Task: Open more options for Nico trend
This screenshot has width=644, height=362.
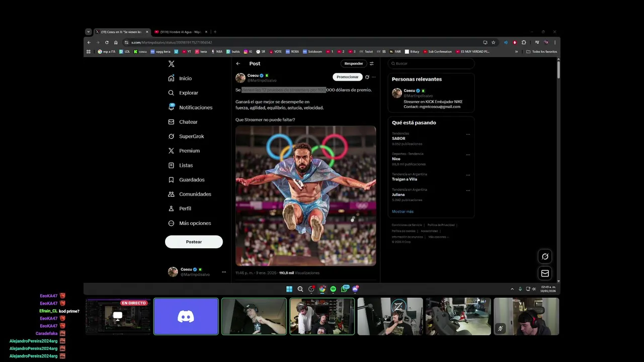Action: [x=468, y=155]
